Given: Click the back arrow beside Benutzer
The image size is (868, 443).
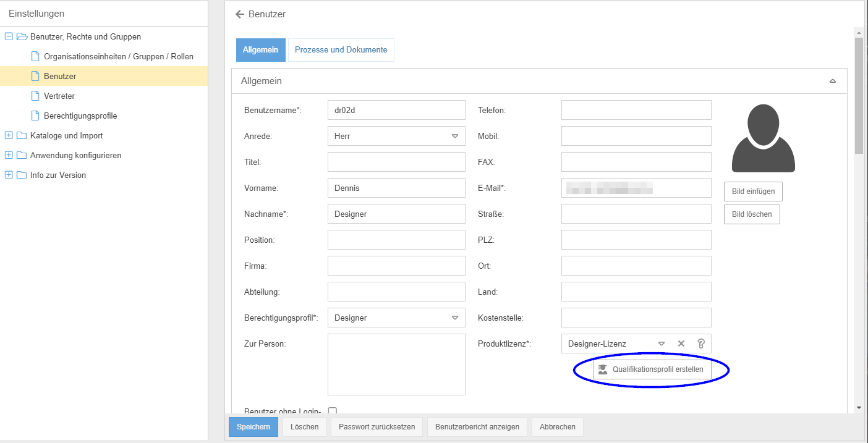Looking at the screenshot, I should (240, 14).
